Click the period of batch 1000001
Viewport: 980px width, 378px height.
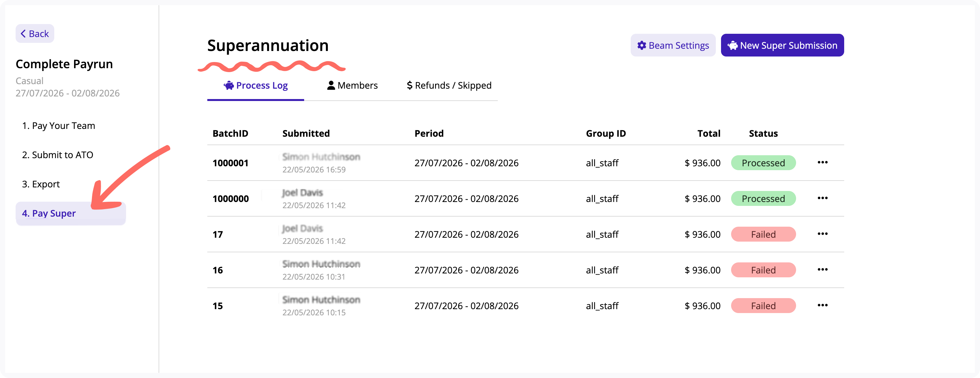(x=466, y=163)
